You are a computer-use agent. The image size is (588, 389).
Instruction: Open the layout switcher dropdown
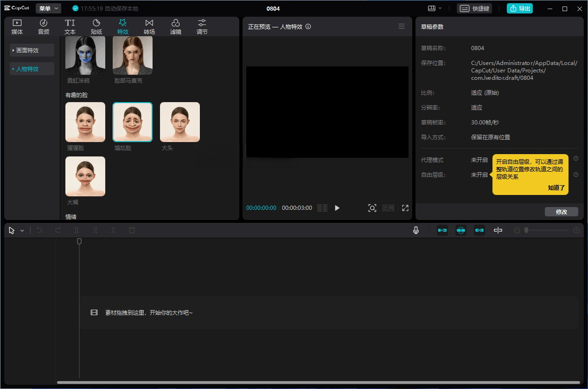(x=435, y=8)
